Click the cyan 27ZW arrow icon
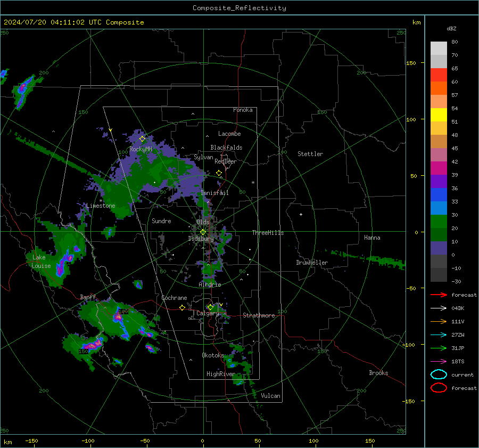This screenshot has width=479, height=448. pyautogui.click(x=439, y=335)
